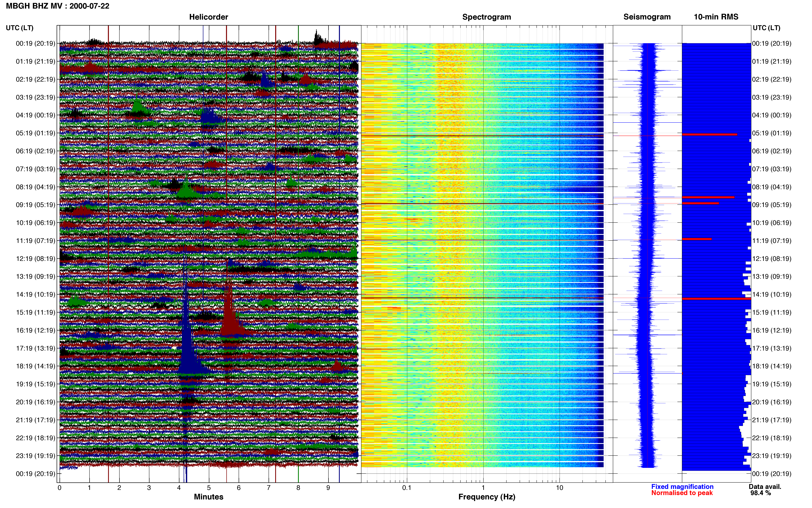Screen dimensions: 812x508
Task: Click the 98.4 % availability value
Action: tap(761, 493)
